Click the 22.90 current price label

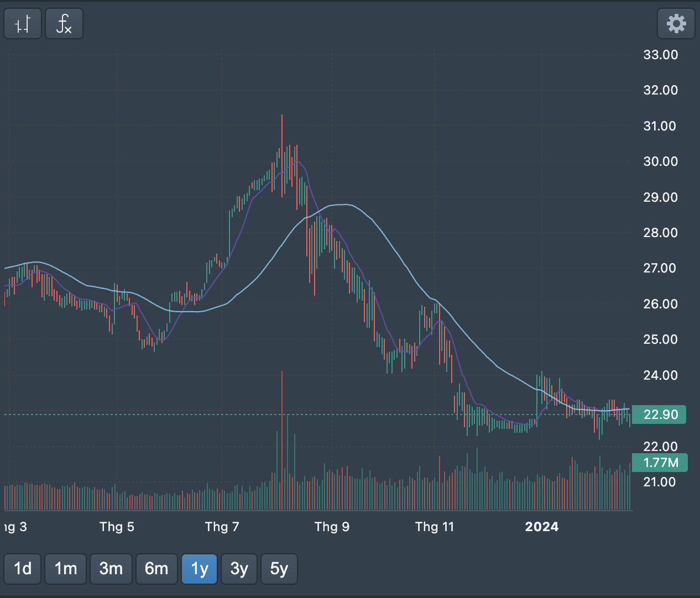[x=660, y=415]
